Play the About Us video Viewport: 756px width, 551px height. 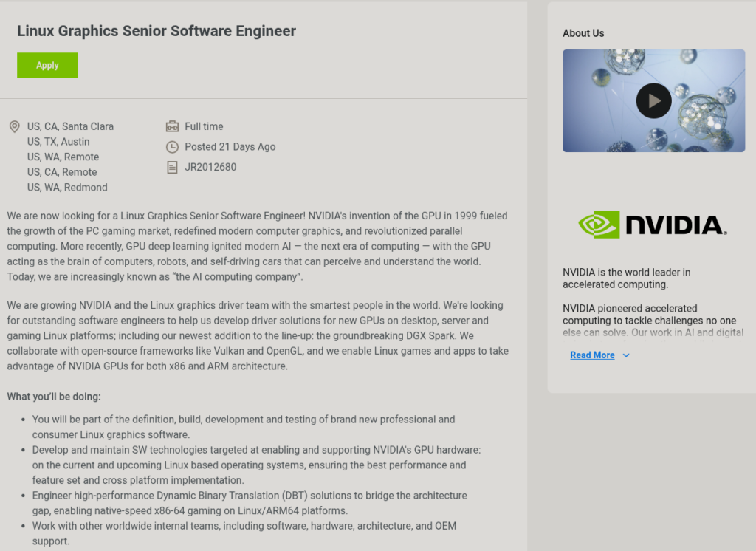(653, 100)
